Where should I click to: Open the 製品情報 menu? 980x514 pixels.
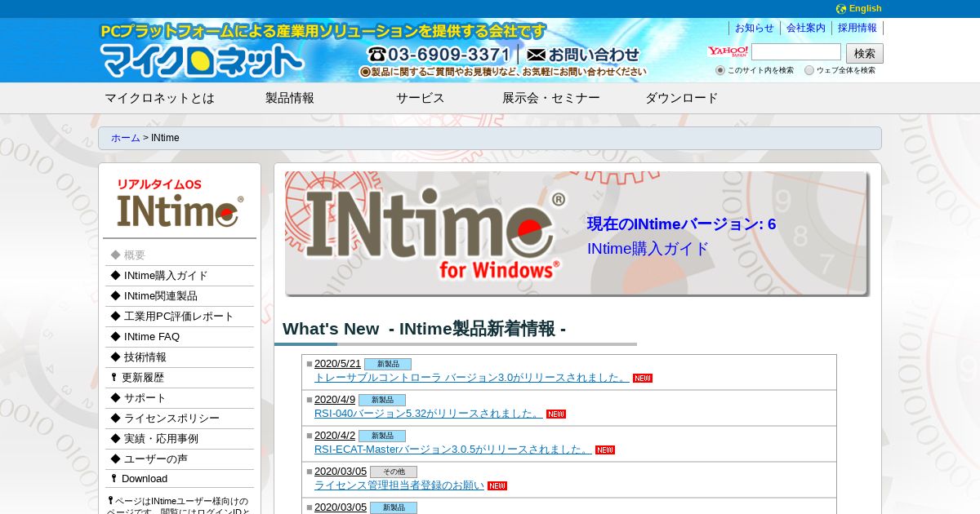pyautogui.click(x=290, y=98)
